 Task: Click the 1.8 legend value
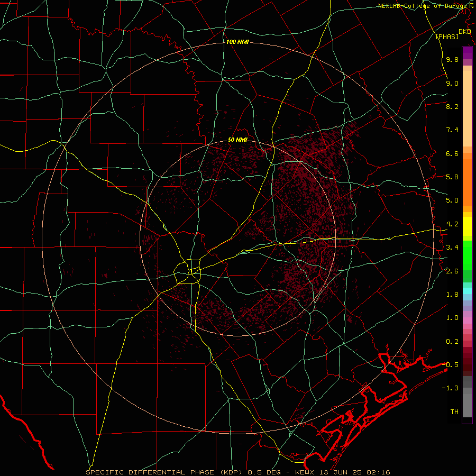coord(452,295)
